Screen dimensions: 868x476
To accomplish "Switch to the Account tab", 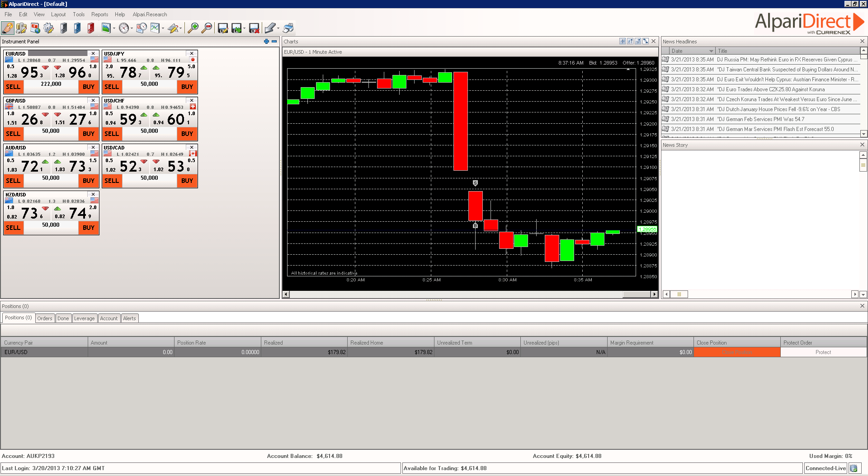I will [108, 318].
